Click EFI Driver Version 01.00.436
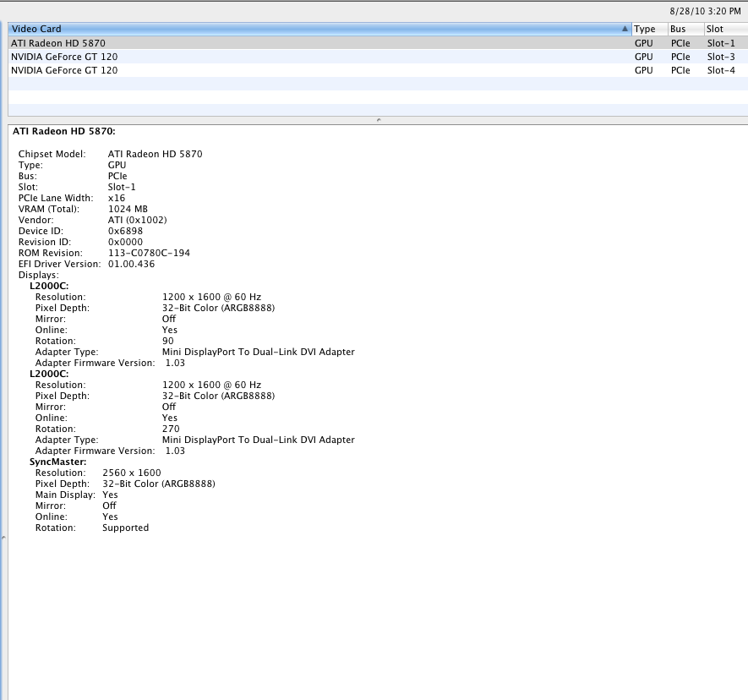This screenshot has height=700, width=748. (131, 264)
